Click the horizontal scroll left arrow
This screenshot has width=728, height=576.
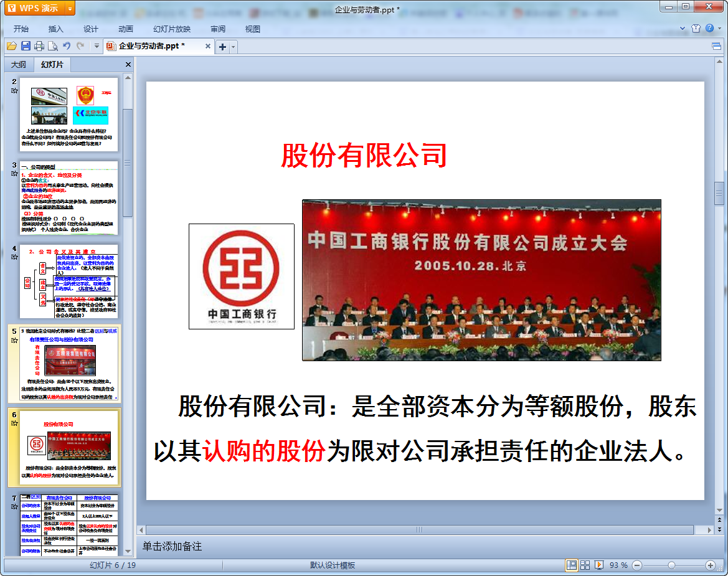point(141,529)
